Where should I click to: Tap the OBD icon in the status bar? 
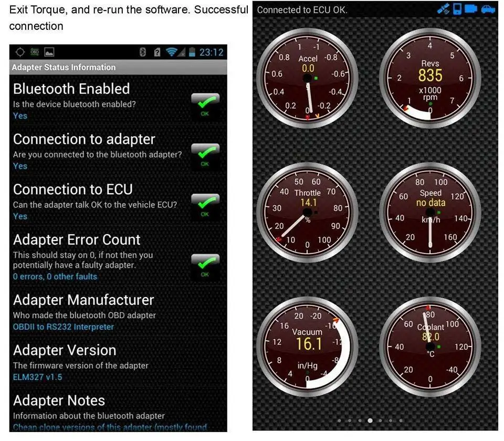[35, 52]
